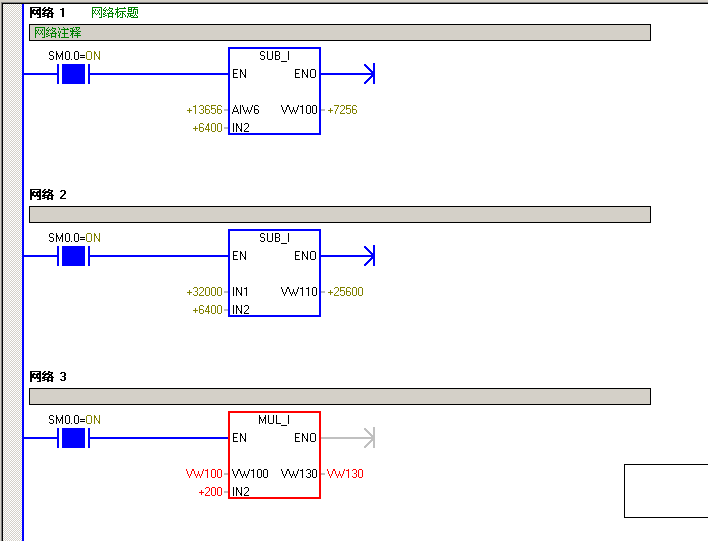Click the IN2 pin of network 2 block
The width and height of the screenshot is (708, 541).
tap(241, 310)
